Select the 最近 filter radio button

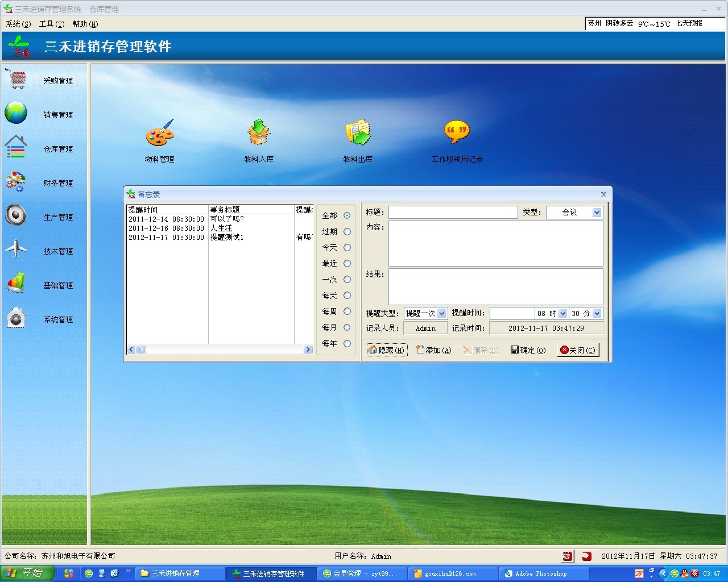[347, 263]
